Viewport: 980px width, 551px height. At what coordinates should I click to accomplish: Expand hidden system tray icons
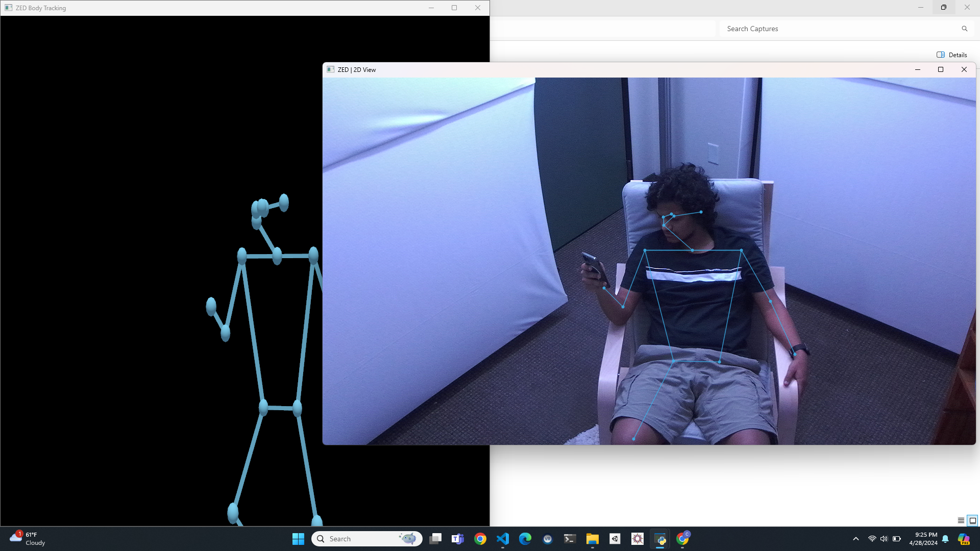tap(856, 539)
